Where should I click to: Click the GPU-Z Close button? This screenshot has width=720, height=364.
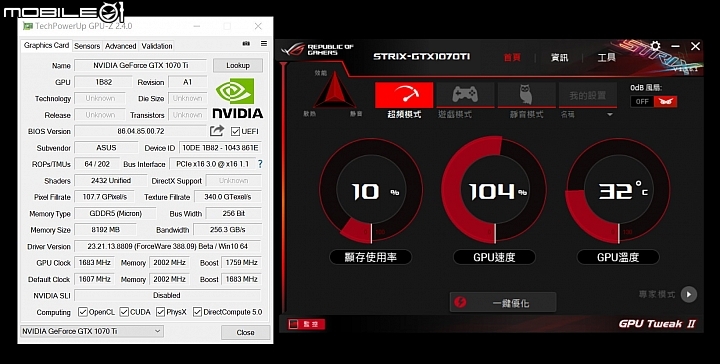tap(246, 332)
